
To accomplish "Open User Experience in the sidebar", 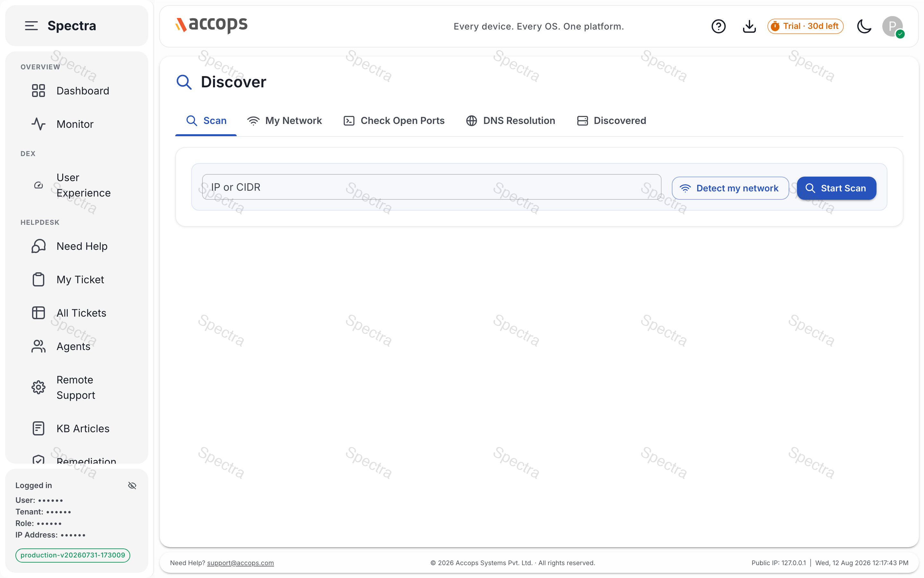I will pos(76,185).
